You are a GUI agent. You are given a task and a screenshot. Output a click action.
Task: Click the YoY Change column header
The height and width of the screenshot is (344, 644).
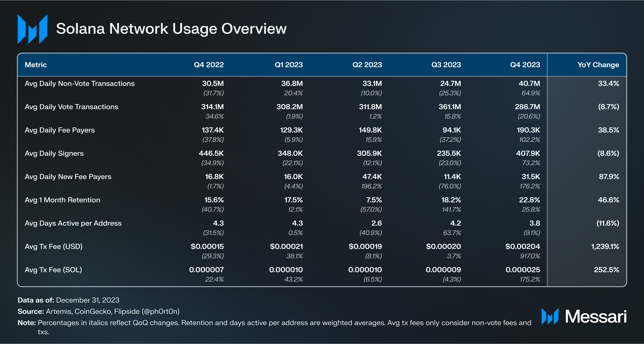pos(598,65)
